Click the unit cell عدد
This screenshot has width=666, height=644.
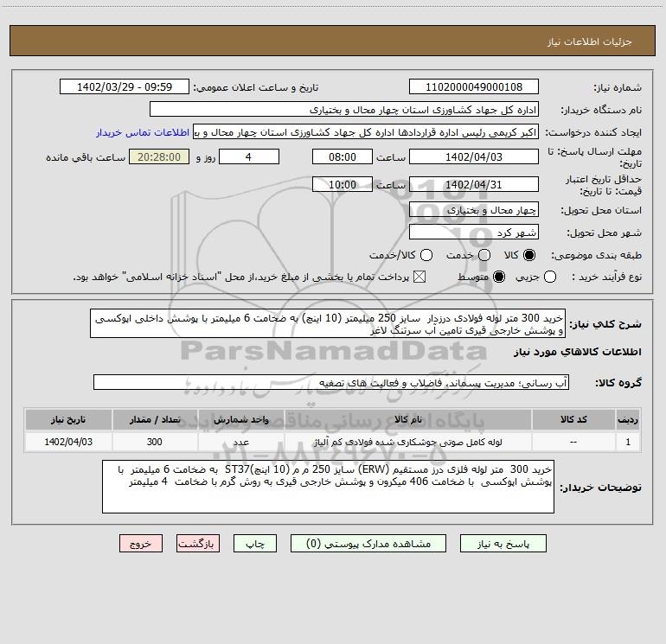click(240, 442)
